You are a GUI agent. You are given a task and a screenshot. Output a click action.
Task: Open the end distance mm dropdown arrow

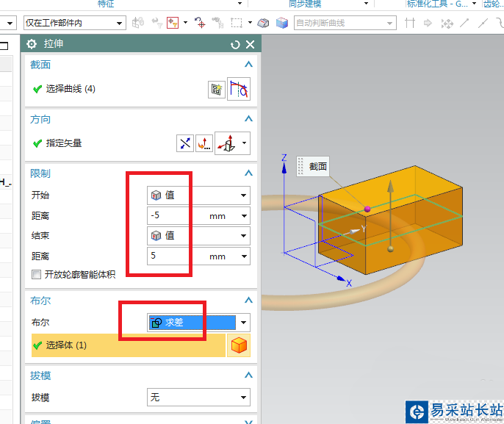pos(244,256)
